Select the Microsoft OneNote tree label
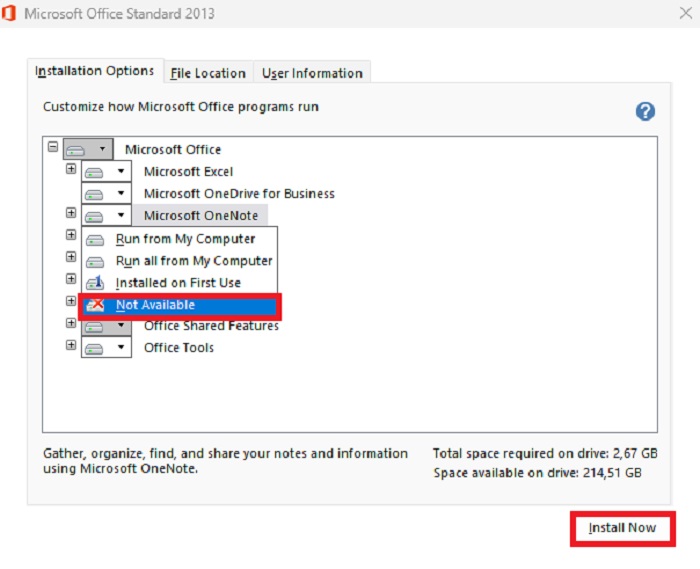Screen dimensions: 700x569 201,216
